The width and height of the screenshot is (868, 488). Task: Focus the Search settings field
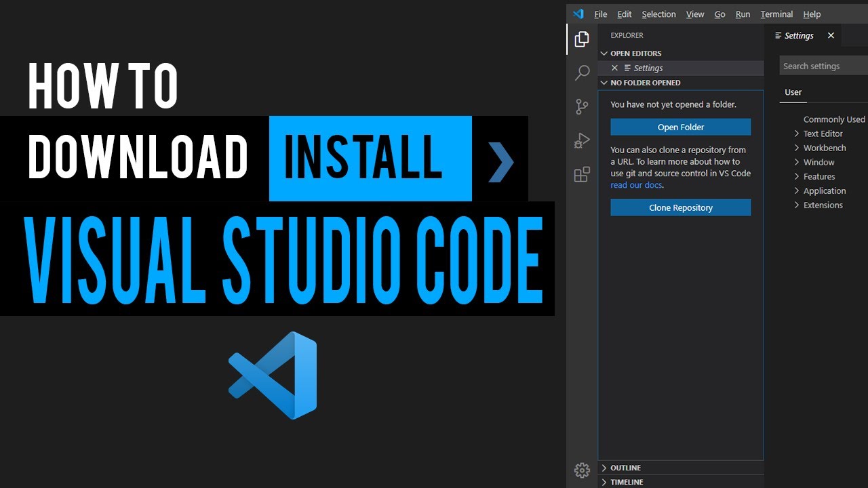824,66
